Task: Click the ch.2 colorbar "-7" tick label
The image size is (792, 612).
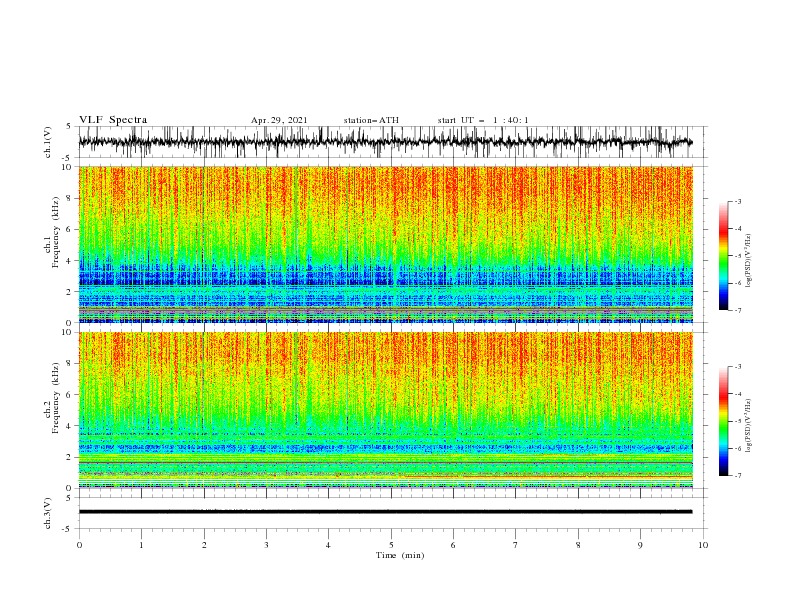Action: [x=737, y=475]
